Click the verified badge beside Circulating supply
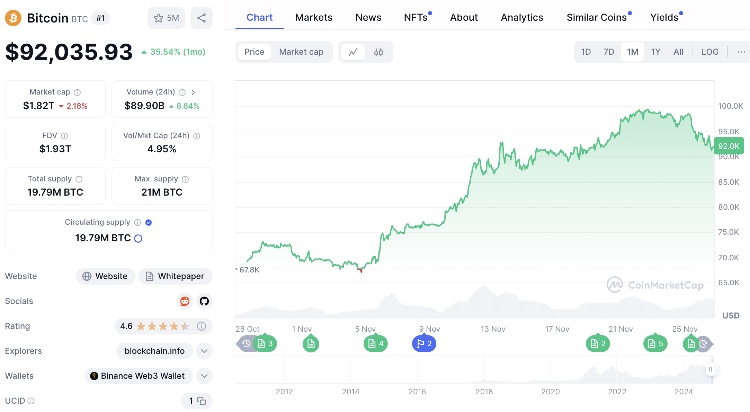 click(149, 223)
